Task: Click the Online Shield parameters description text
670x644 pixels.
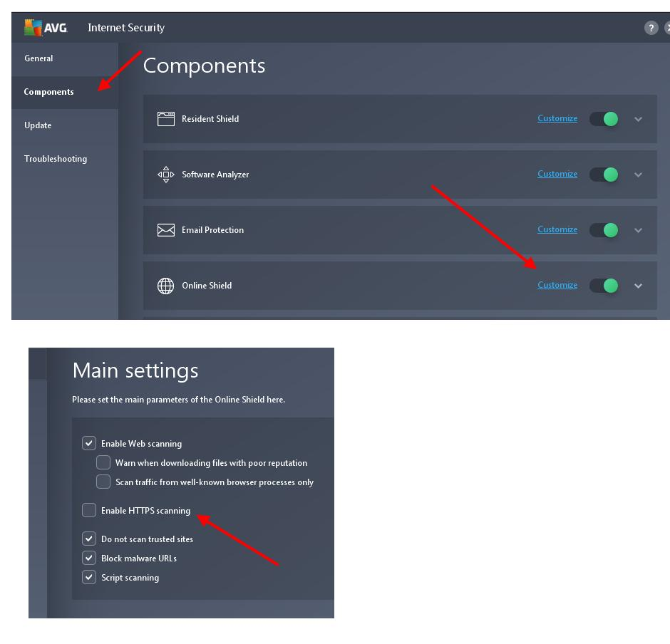Action: pyautogui.click(x=179, y=400)
